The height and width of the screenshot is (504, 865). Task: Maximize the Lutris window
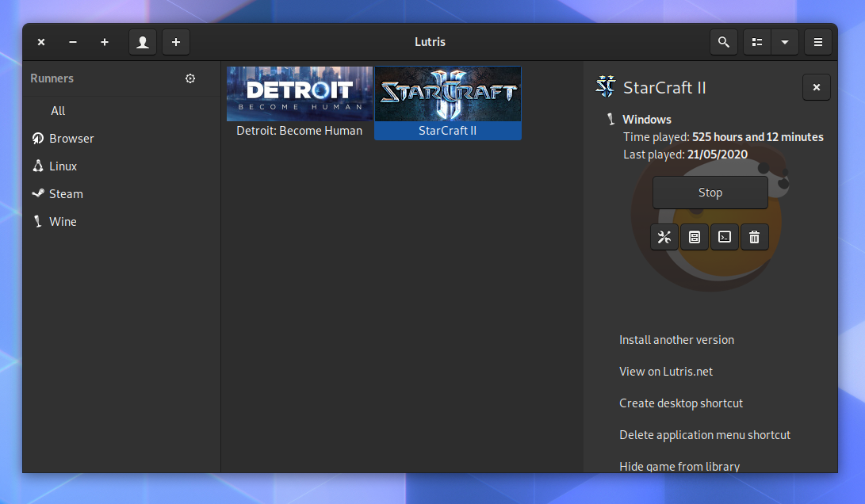coord(105,42)
